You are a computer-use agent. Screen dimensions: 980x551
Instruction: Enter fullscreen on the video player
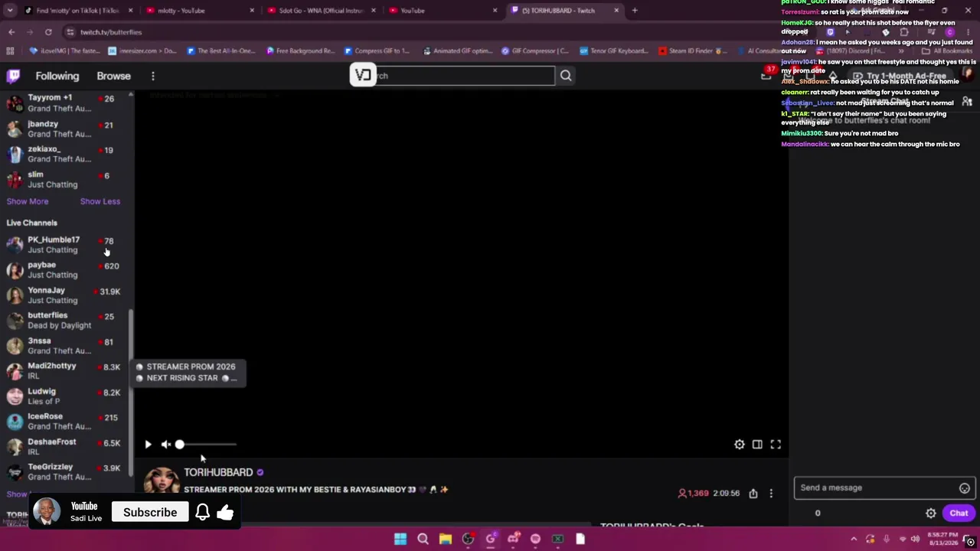776,444
